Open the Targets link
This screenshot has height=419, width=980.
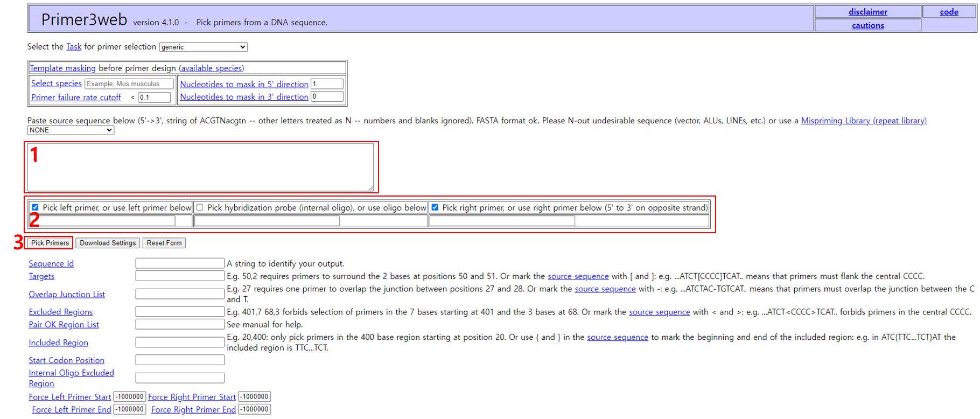pos(41,276)
